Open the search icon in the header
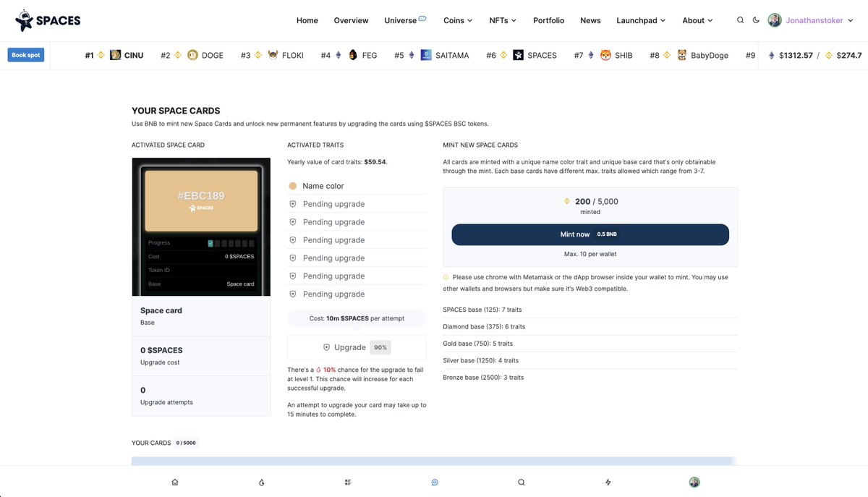The image size is (868, 497). 740,20
